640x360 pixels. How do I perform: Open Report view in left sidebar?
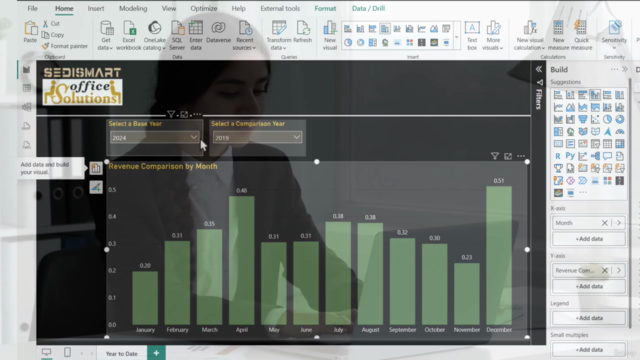pos(27,70)
